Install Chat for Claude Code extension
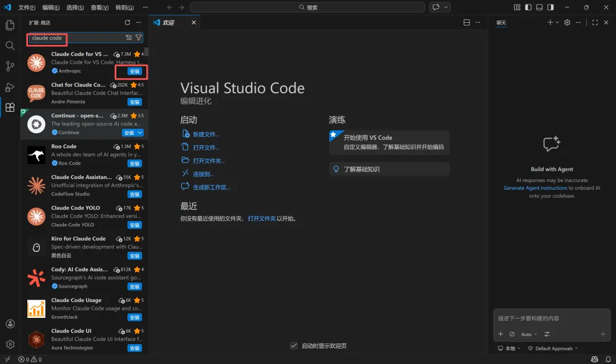The height and width of the screenshot is (364, 616). (135, 102)
